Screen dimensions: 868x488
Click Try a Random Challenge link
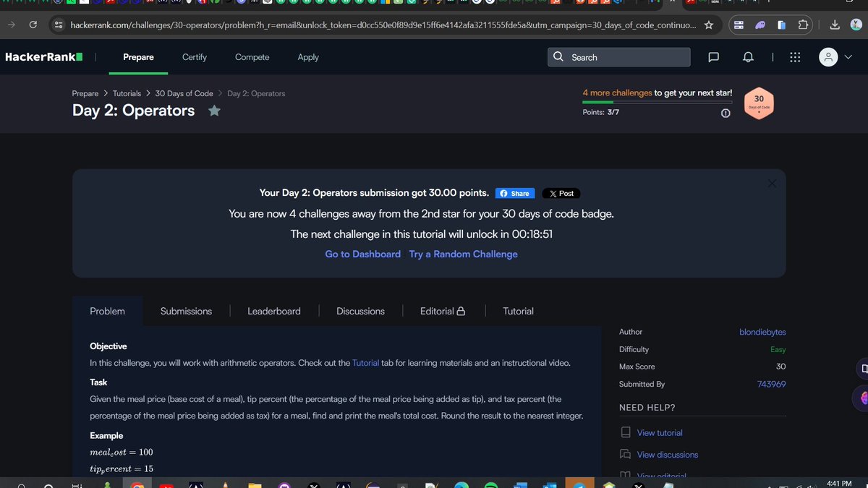[x=464, y=254]
